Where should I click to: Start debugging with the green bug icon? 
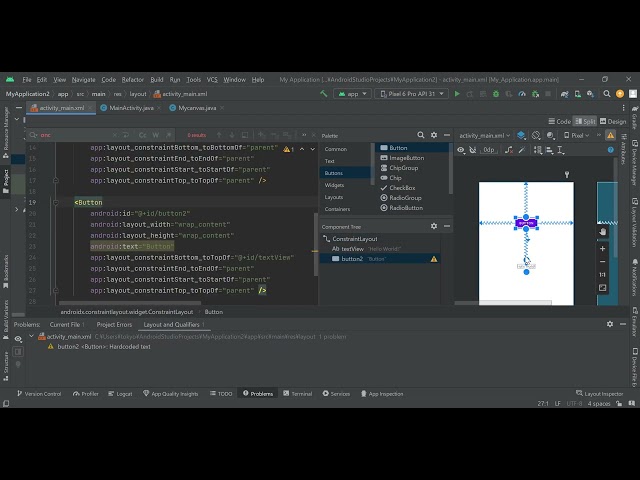[496, 94]
